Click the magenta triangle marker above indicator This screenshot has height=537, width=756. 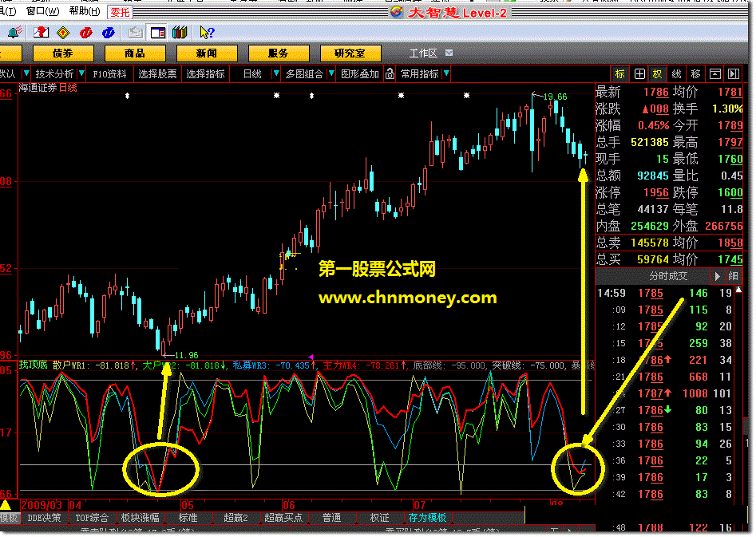pos(311,357)
